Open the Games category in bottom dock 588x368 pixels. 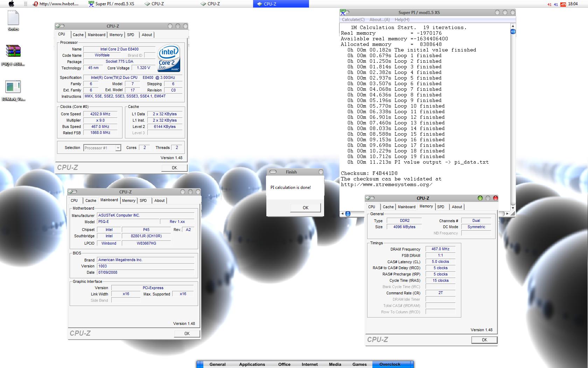coord(359,364)
